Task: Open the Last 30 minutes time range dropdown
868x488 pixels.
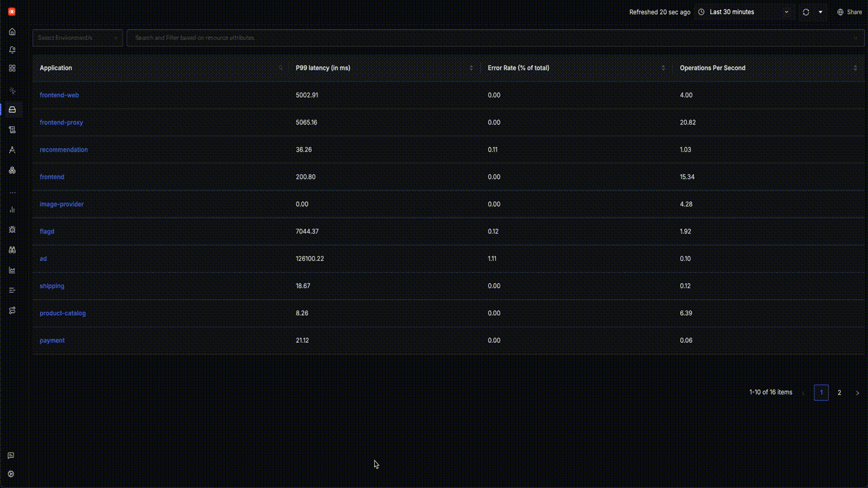Action: 744,12
